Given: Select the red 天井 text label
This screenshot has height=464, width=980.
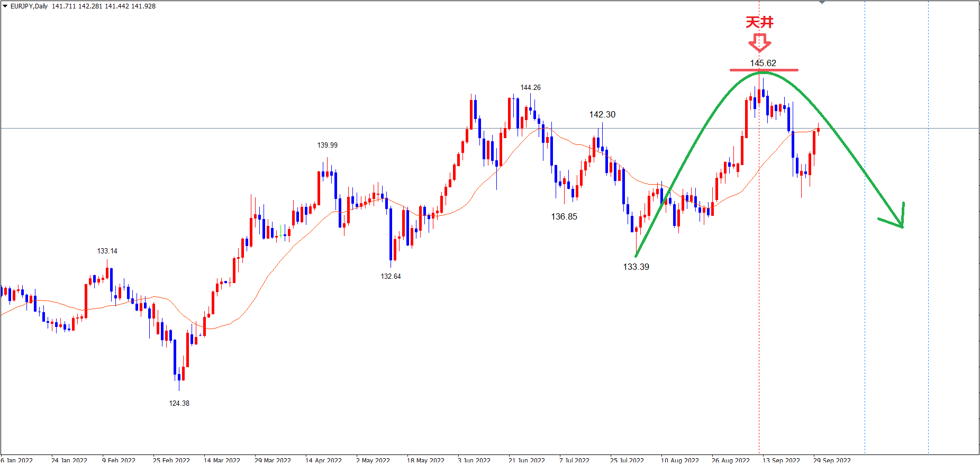Looking at the screenshot, I should click(759, 22).
